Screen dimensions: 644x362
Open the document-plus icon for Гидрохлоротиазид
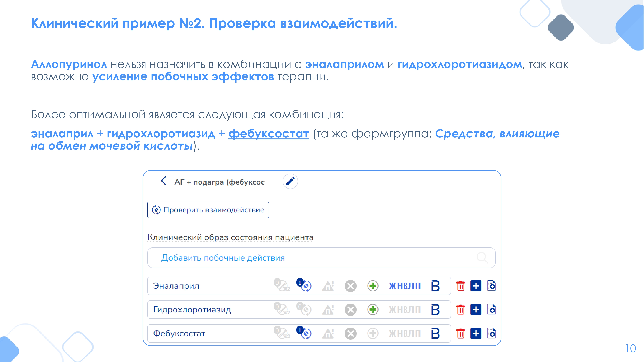tap(491, 309)
